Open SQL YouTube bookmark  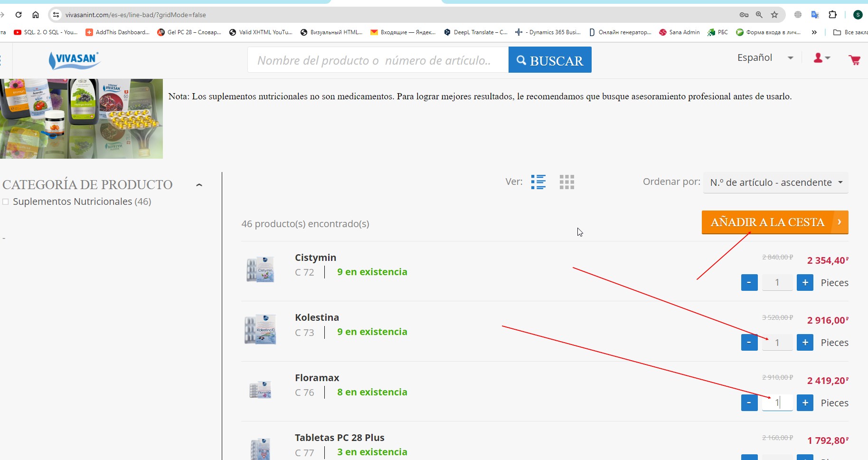tap(46, 32)
